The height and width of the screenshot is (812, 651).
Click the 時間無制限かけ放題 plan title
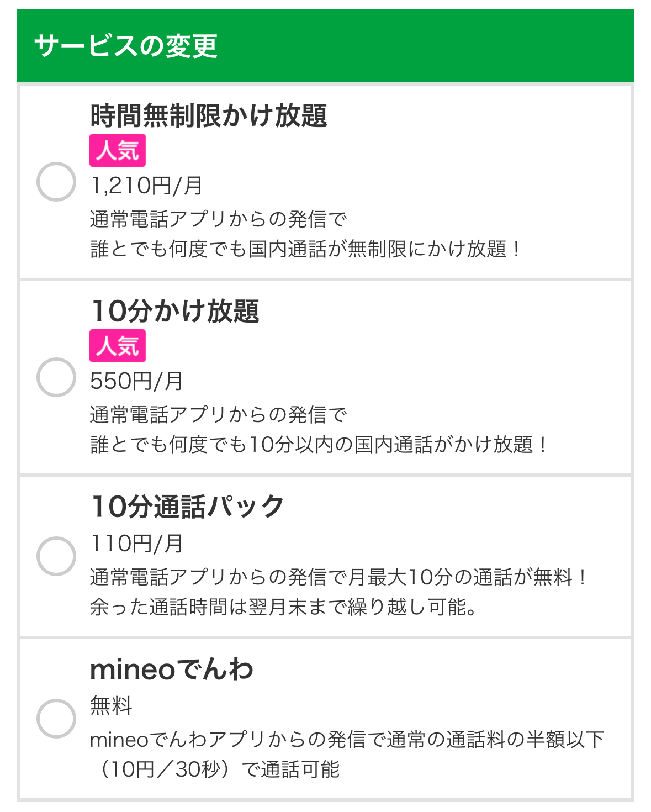[x=209, y=116]
